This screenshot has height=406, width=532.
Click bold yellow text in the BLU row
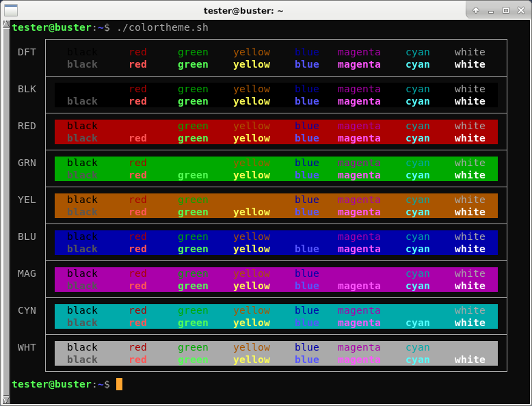point(252,249)
